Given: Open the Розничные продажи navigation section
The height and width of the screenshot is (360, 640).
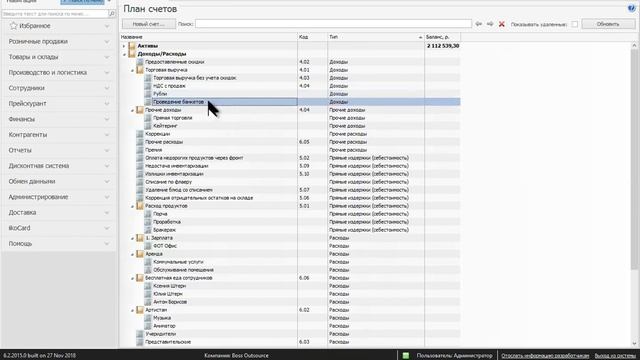Looking at the screenshot, I should tap(59, 42).
